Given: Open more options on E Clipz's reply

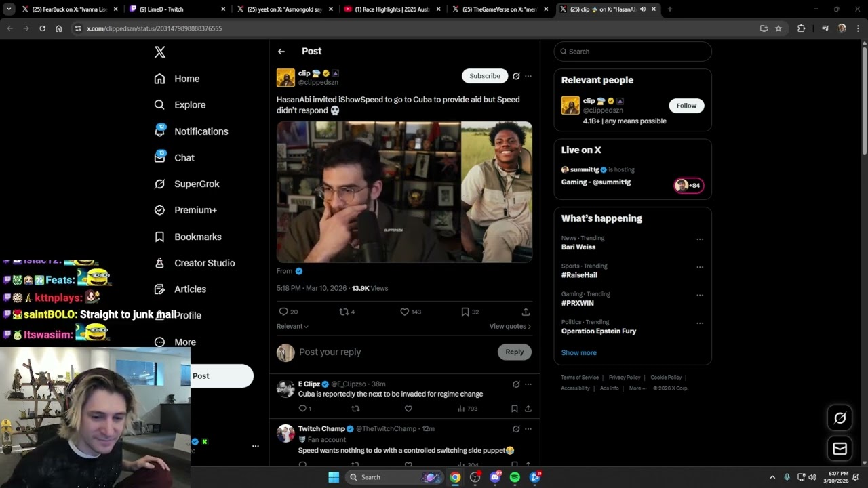Looking at the screenshot, I should (x=528, y=384).
